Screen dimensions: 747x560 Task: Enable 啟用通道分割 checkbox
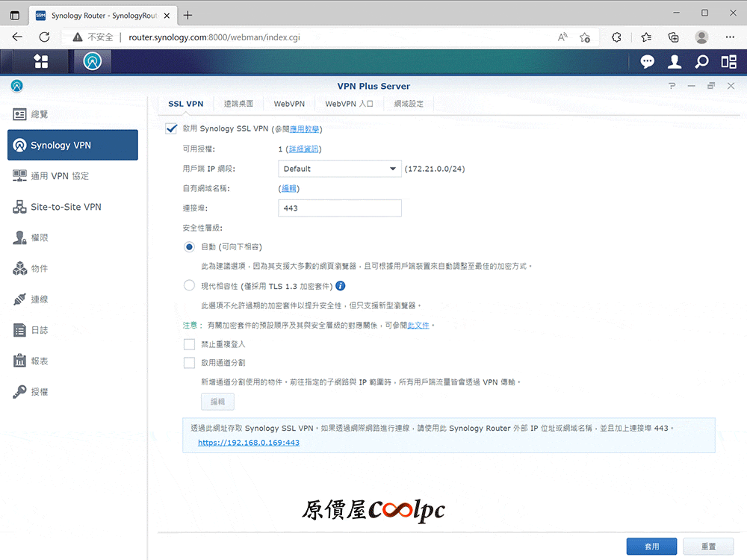coord(189,363)
